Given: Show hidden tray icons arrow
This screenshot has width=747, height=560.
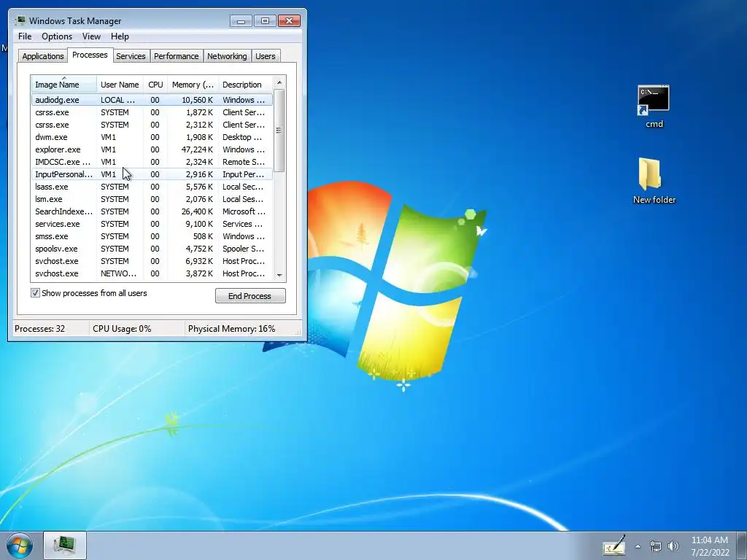Looking at the screenshot, I should [x=638, y=546].
